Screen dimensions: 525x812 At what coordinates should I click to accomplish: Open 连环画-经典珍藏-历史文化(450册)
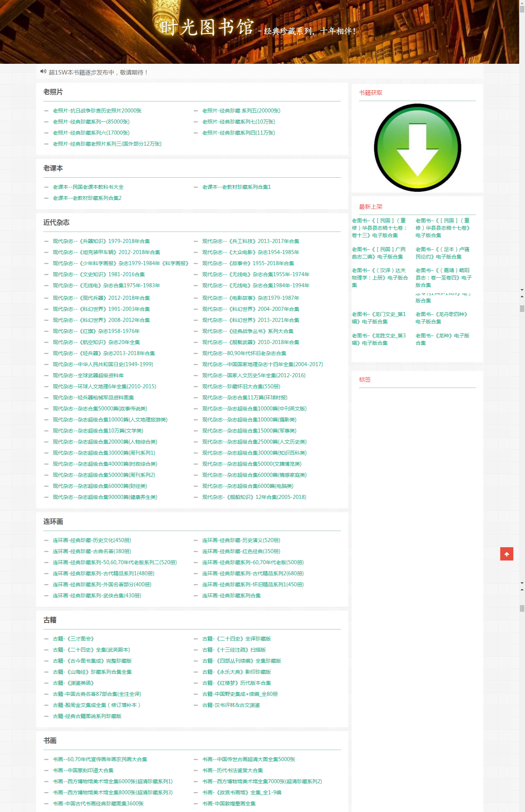click(x=92, y=540)
